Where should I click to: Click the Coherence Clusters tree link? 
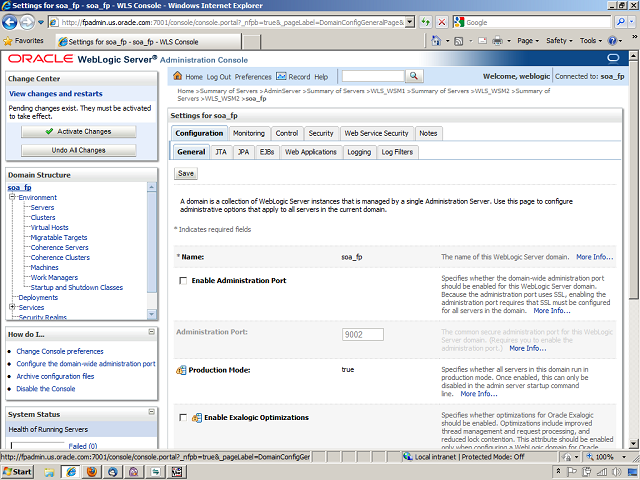[59, 257]
